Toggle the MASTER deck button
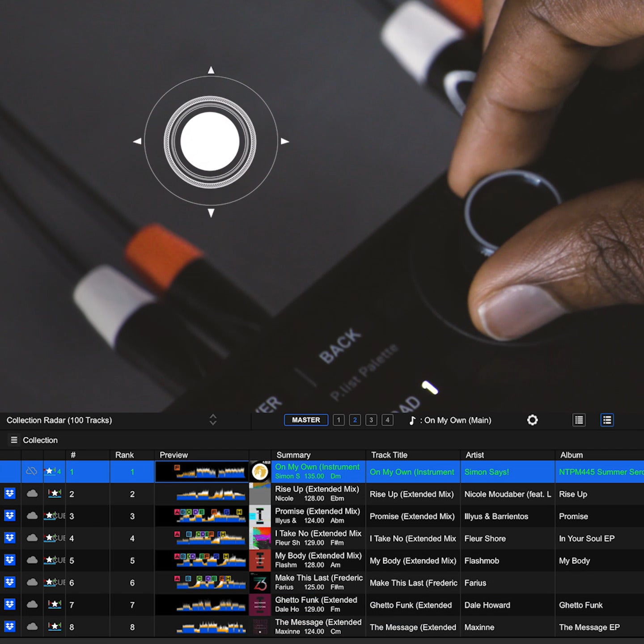This screenshot has height=644, width=644. pos(306,420)
